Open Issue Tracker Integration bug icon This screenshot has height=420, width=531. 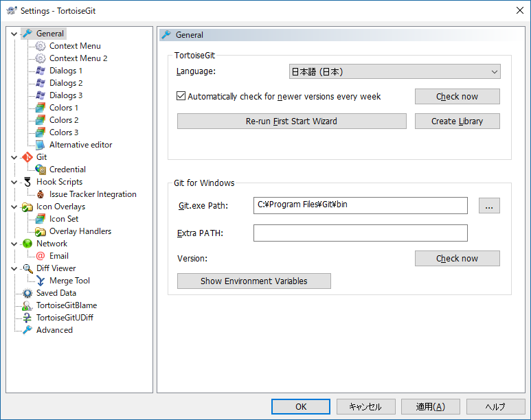pos(41,194)
